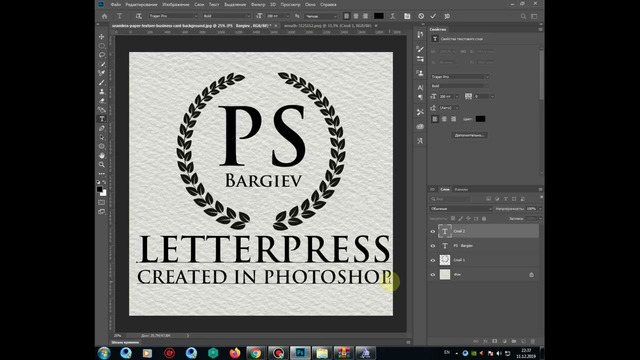Click the Home icon in options bar

click(104, 16)
